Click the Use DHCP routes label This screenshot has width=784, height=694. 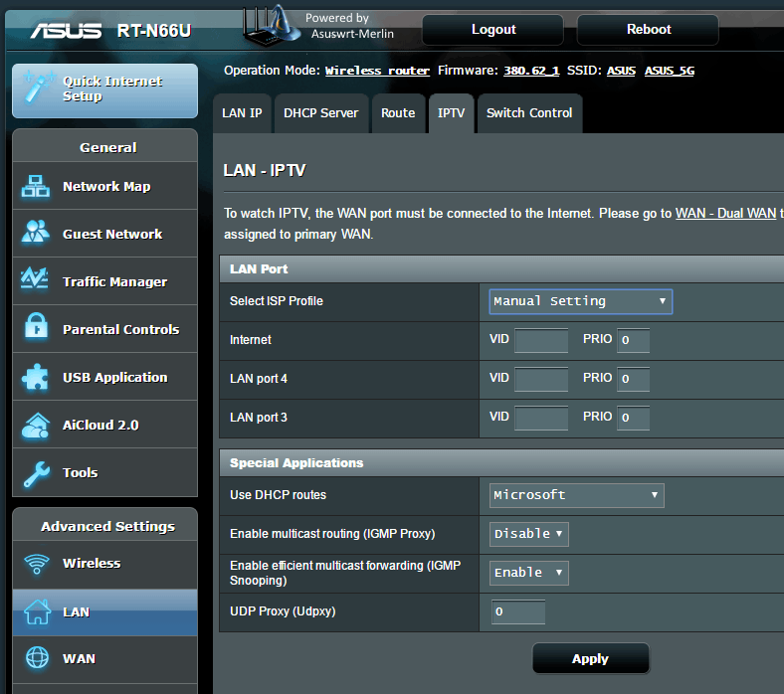tap(278, 494)
